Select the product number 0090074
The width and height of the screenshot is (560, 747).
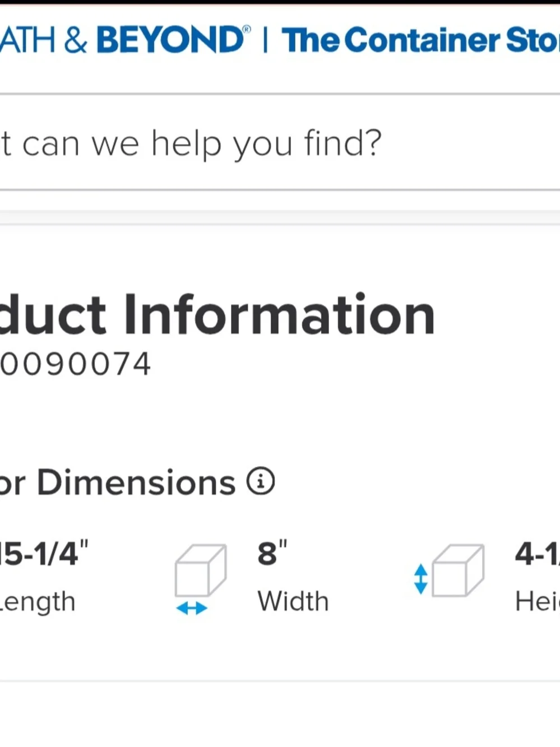click(x=75, y=364)
